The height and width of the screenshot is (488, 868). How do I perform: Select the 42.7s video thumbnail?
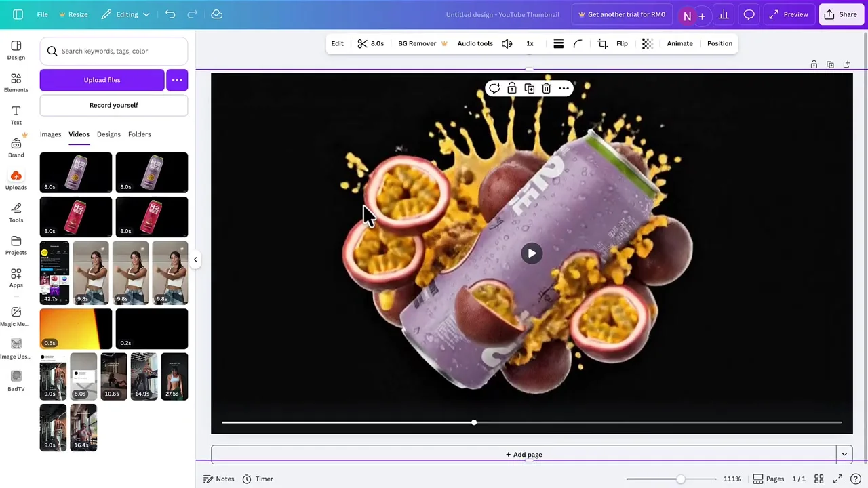[x=54, y=272]
